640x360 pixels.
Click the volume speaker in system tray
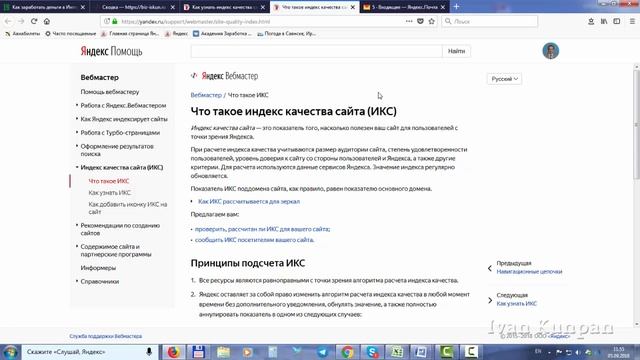578,352
